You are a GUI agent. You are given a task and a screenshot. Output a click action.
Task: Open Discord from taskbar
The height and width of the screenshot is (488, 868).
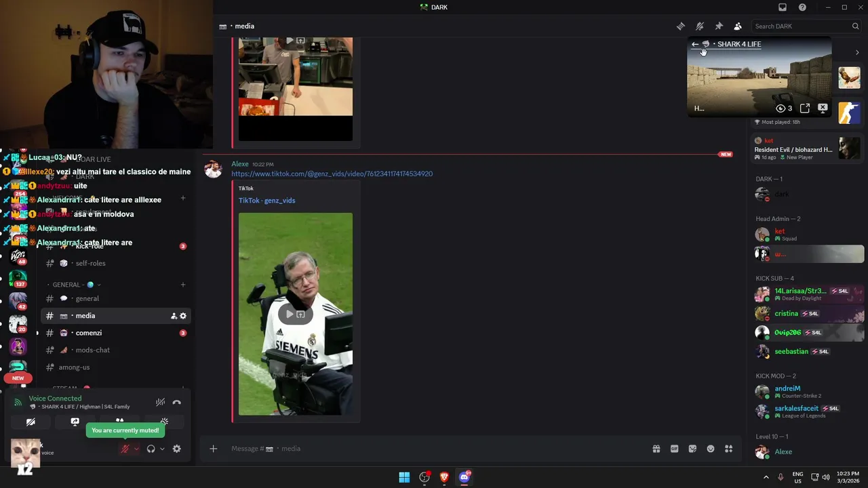pos(465,477)
